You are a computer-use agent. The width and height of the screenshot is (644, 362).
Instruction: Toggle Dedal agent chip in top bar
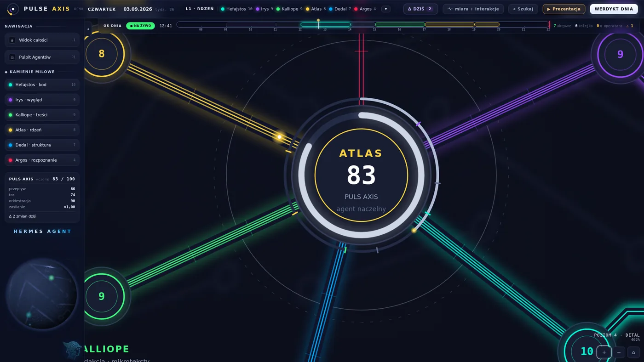pos(340,9)
